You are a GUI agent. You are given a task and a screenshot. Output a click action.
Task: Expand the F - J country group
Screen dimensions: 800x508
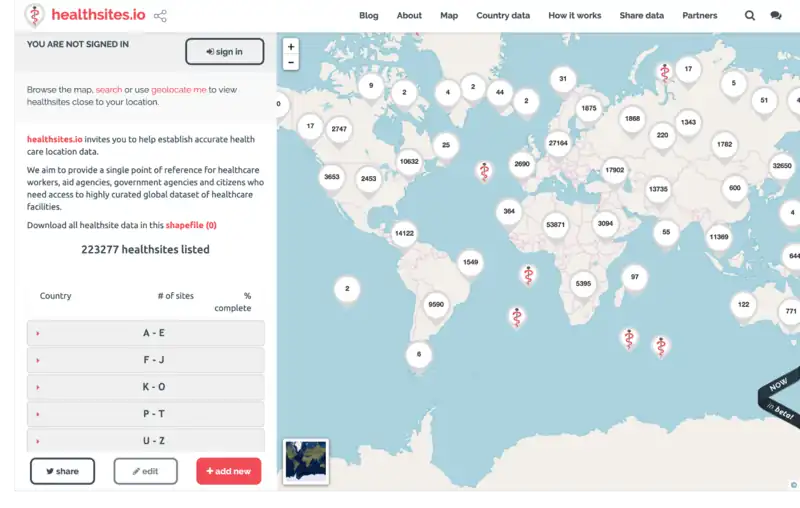click(146, 360)
